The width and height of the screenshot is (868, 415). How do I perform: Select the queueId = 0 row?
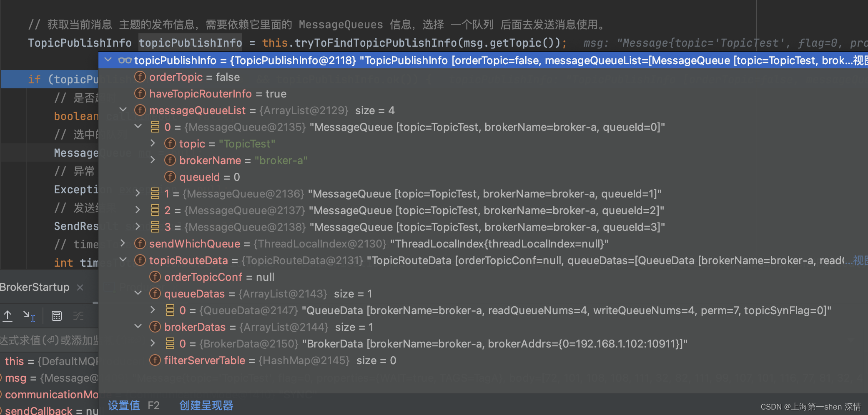click(x=483, y=177)
